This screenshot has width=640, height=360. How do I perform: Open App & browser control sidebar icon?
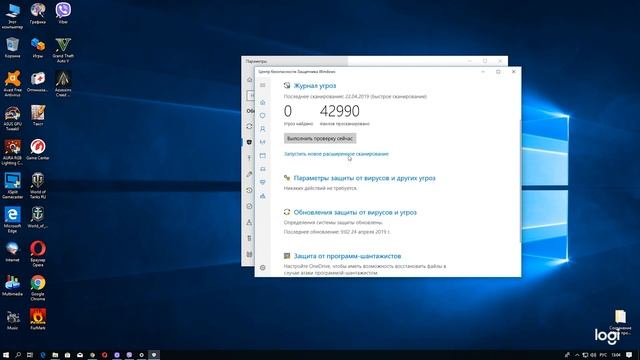click(263, 156)
